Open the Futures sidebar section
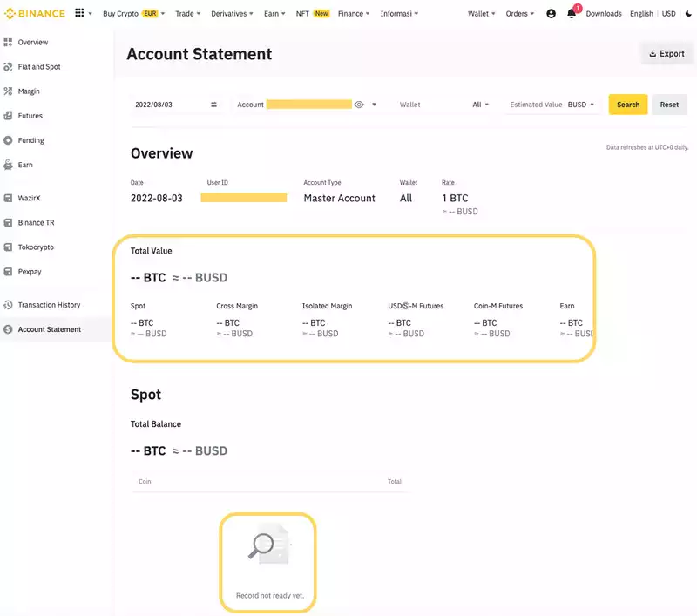This screenshot has width=697, height=616. coord(28,115)
